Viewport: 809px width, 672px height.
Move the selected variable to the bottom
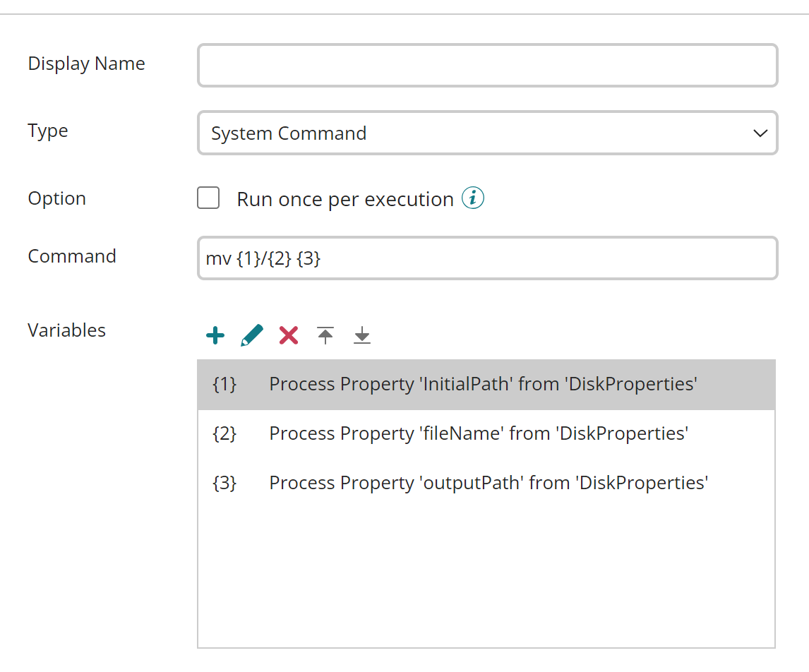(361, 335)
